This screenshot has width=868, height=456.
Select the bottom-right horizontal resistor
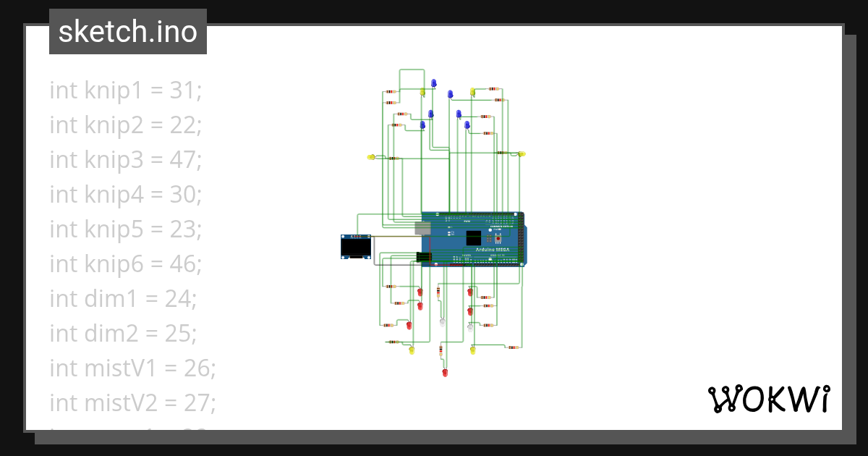(514, 347)
